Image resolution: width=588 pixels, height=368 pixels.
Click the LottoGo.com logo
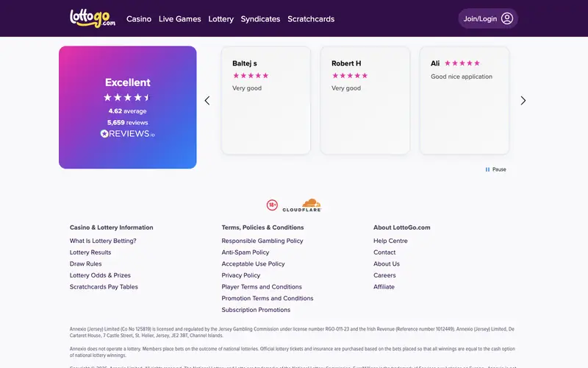point(93,18)
